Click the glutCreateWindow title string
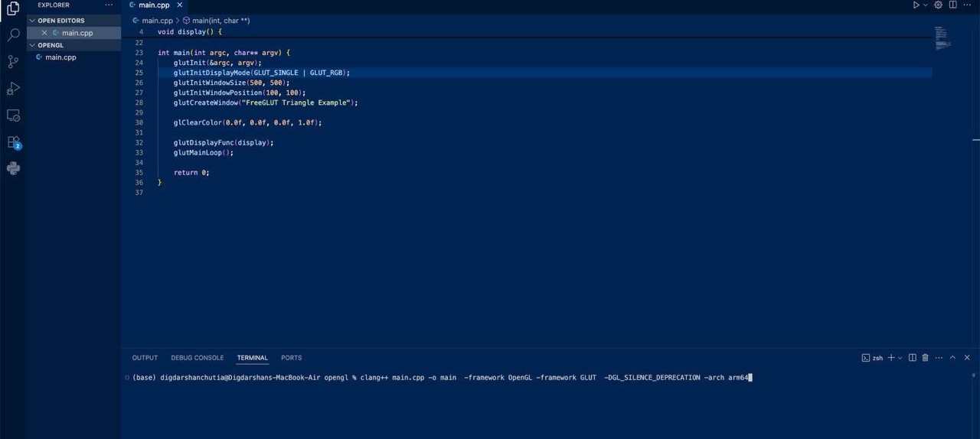Viewport: 980px width, 439px height. pyautogui.click(x=296, y=102)
